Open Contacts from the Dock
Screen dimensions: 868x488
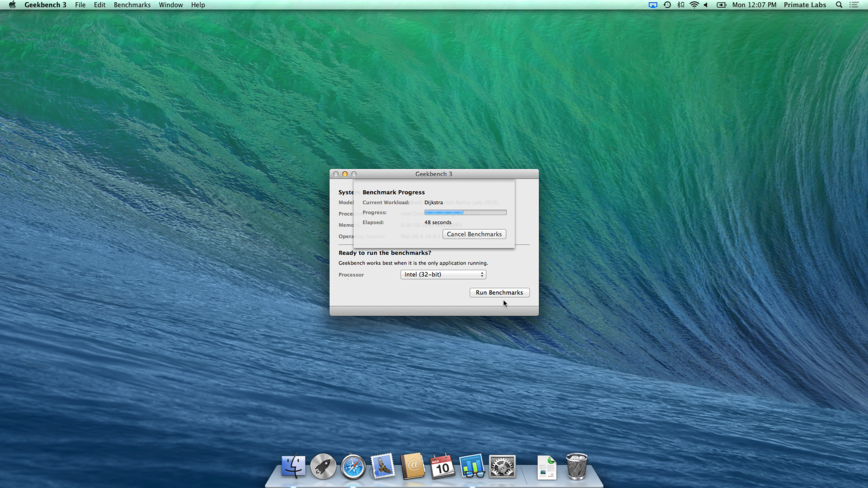(413, 466)
